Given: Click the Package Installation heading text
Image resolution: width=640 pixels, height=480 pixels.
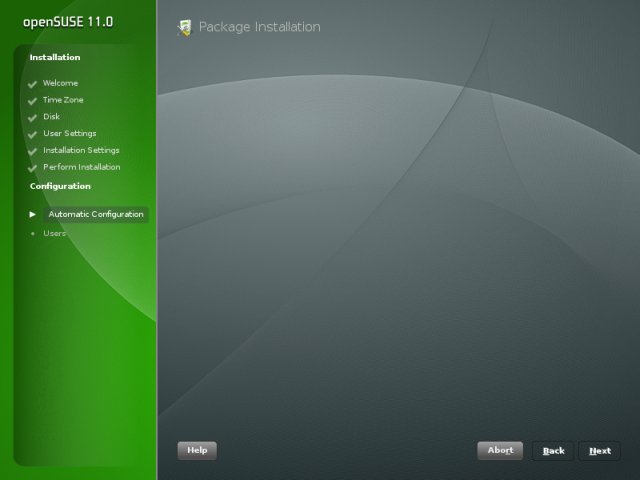Looking at the screenshot, I should tap(260, 27).
